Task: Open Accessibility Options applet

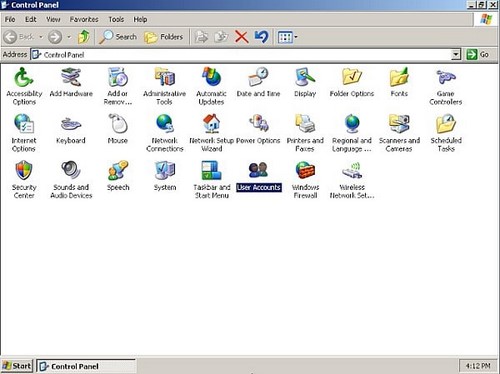Action: [24, 86]
